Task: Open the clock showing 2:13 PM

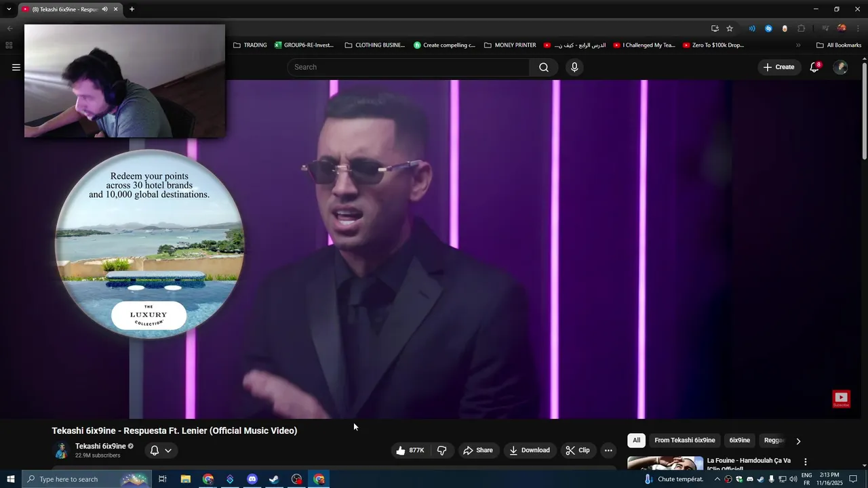Action: [x=830, y=479]
